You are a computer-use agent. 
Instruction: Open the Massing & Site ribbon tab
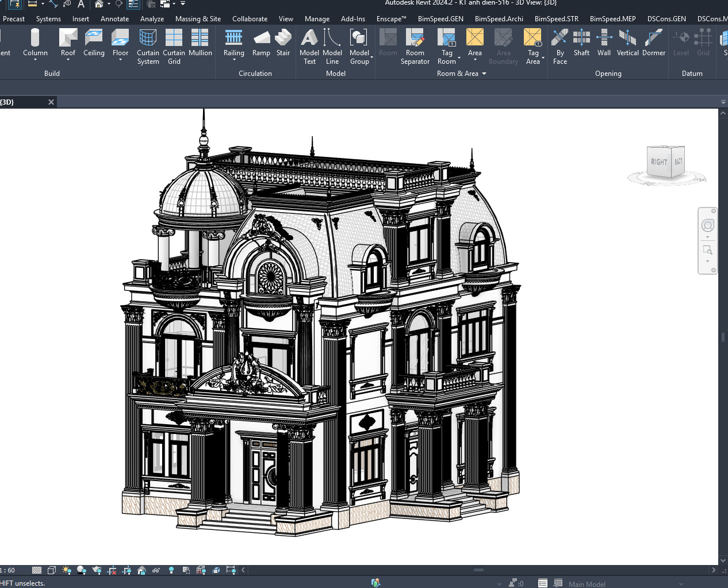coord(198,19)
